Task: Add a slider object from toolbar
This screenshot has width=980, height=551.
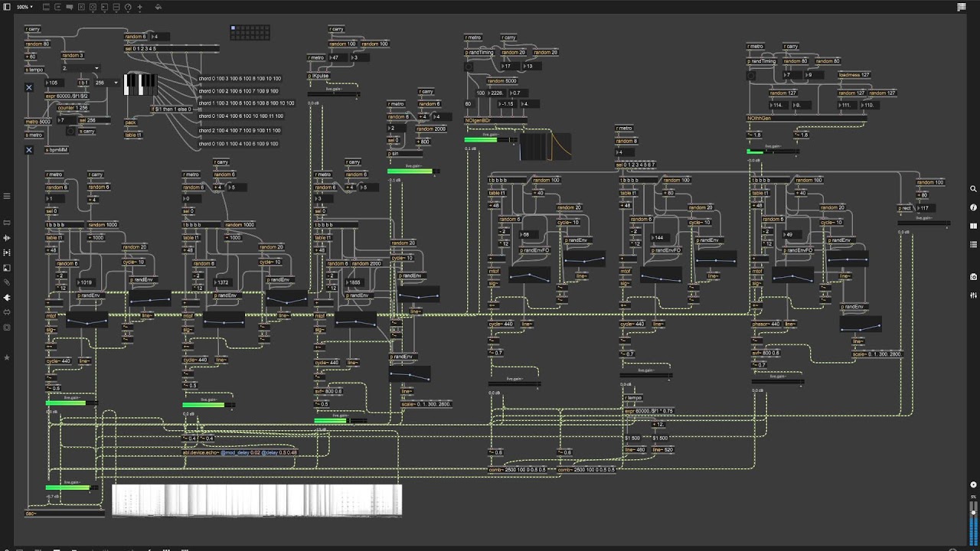Action: (116, 7)
